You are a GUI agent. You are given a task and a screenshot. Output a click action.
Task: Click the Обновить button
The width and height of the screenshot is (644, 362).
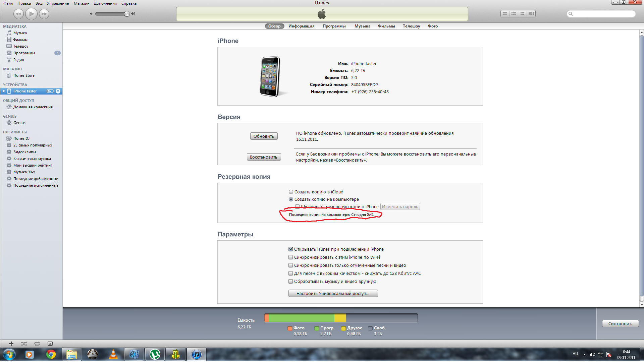click(264, 136)
